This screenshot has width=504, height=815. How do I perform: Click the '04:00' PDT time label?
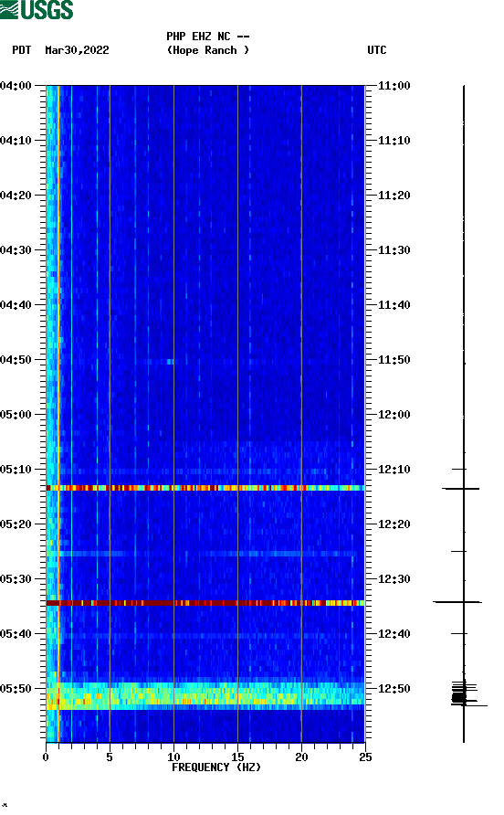[x=16, y=86]
